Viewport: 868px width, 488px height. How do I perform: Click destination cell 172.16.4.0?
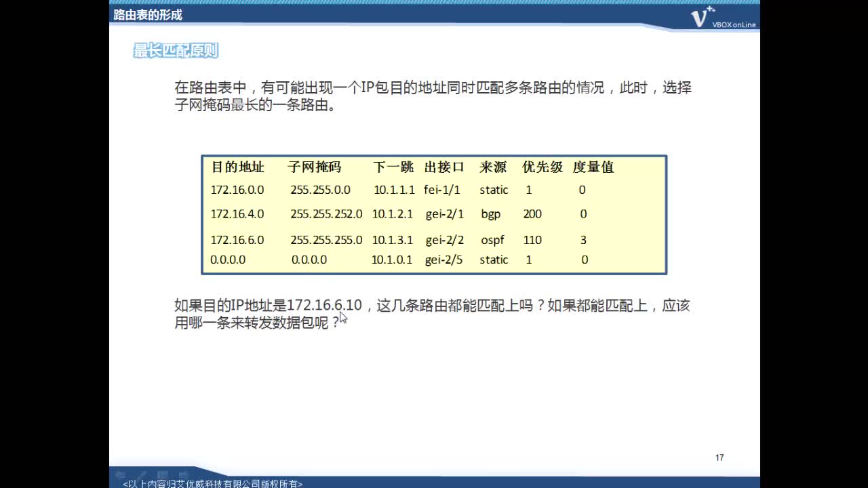pos(237,214)
